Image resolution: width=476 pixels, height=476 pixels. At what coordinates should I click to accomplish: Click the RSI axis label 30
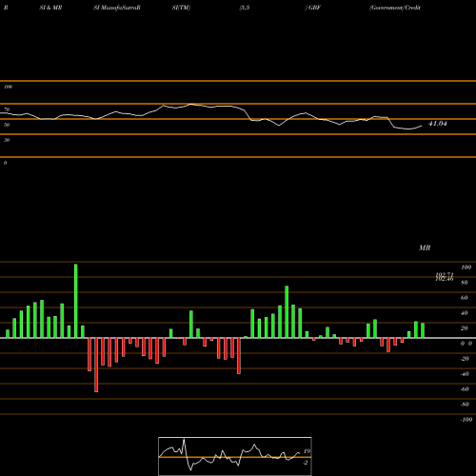point(7,140)
